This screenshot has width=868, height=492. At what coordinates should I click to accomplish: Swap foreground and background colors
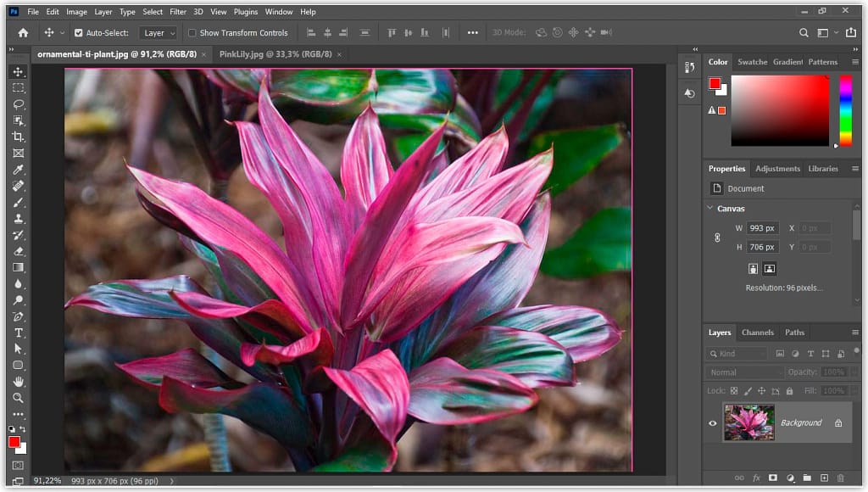click(23, 429)
